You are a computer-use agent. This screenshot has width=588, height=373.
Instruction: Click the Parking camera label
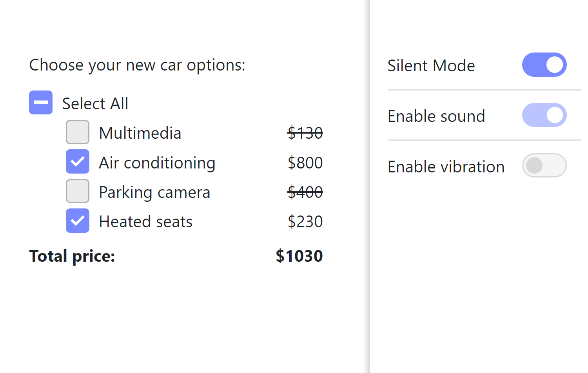[154, 192]
